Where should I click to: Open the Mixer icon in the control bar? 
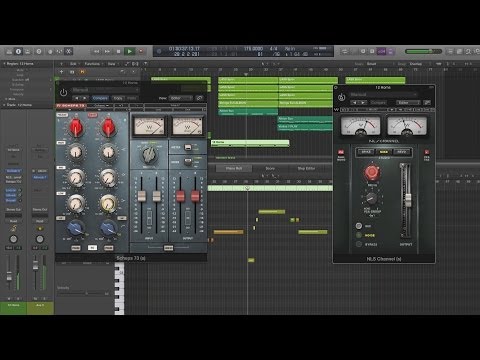49,51
